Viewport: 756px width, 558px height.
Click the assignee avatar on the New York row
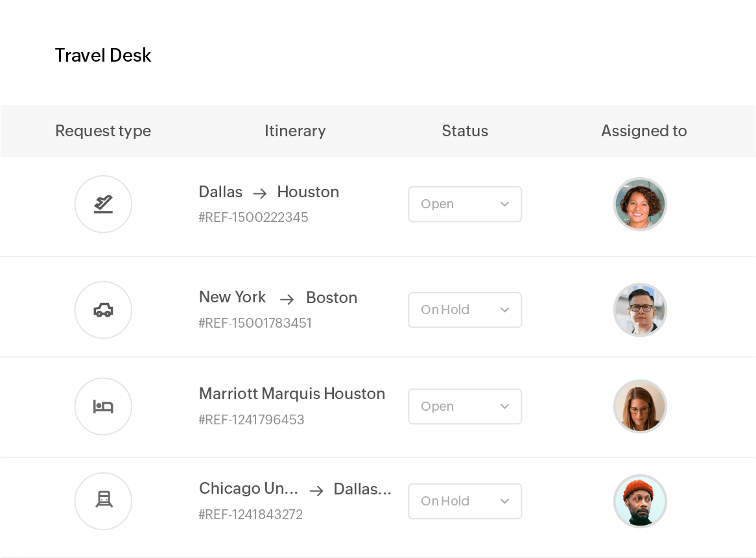(640, 309)
